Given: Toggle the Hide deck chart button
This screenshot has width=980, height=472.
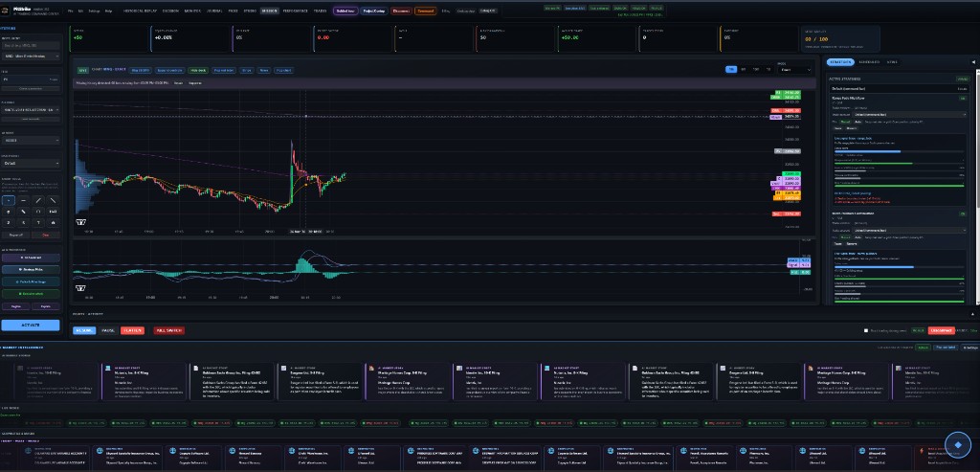Looking at the screenshot, I should (x=197, y=70).
